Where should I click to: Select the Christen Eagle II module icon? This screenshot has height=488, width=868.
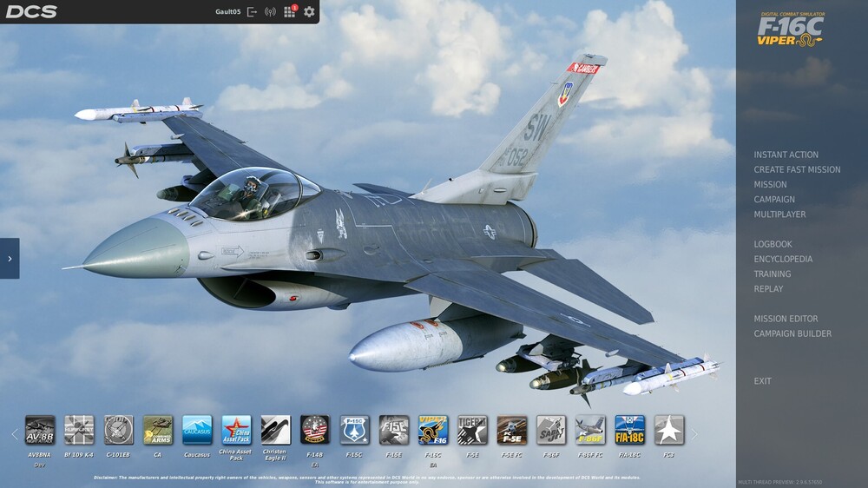[276, 430]
